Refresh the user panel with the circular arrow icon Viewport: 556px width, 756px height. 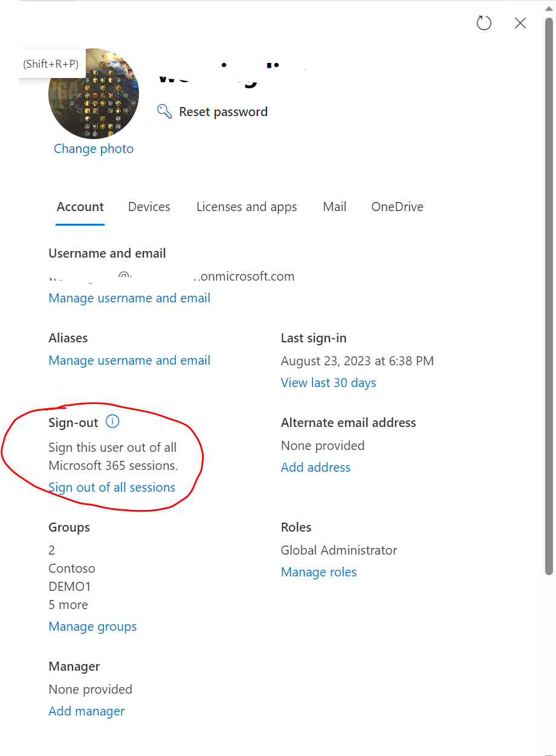pos(483,23)
